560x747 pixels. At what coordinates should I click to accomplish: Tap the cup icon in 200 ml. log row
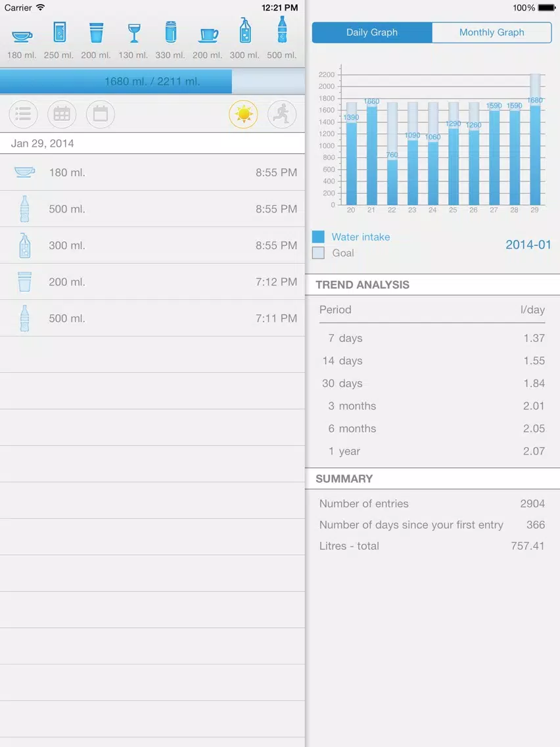coord(24,281)
